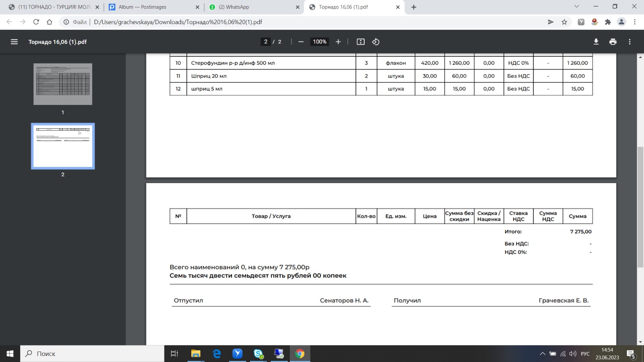Go back in browser history
Viewport: 644px width, 362px height.
coord(9,22)
